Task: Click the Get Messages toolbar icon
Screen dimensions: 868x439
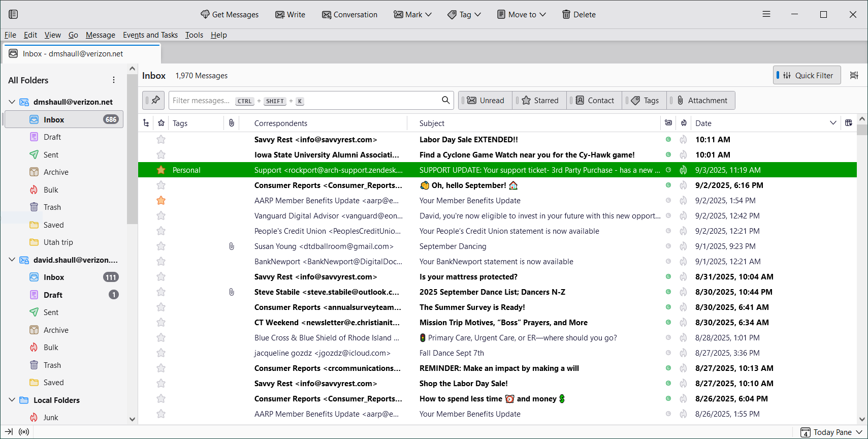Action: [205, 14]
